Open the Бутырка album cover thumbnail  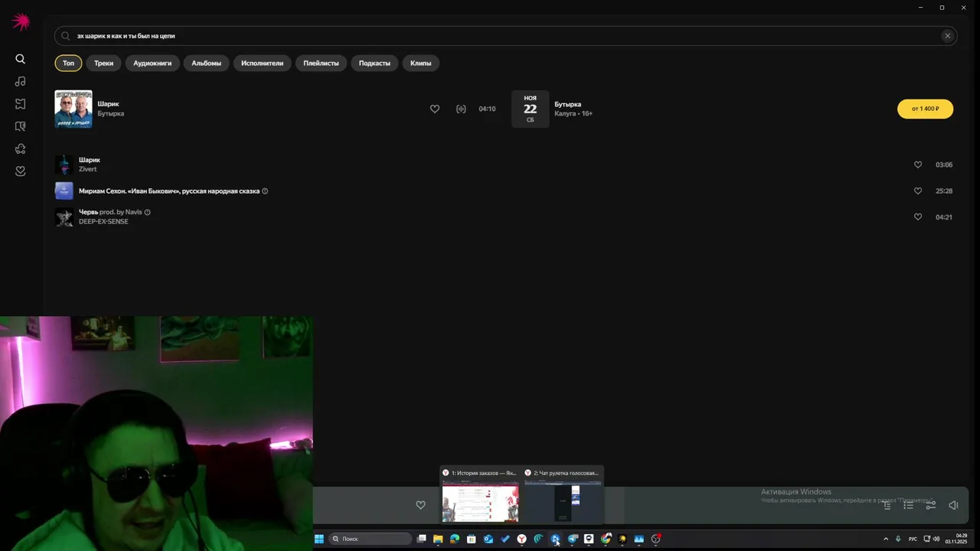click(73, 109)
